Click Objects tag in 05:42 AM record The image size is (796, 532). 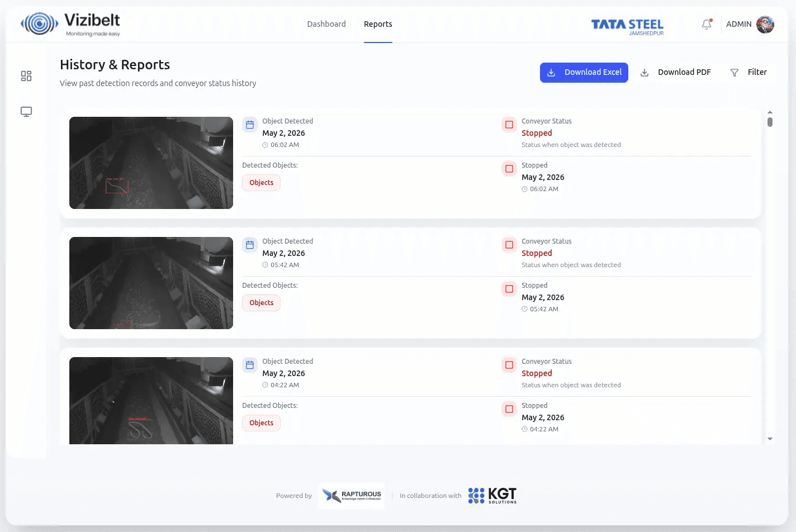point(262,303)
